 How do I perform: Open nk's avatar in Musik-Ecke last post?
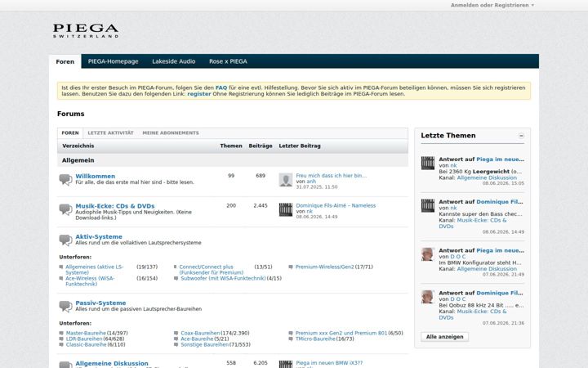coord(285,209)
